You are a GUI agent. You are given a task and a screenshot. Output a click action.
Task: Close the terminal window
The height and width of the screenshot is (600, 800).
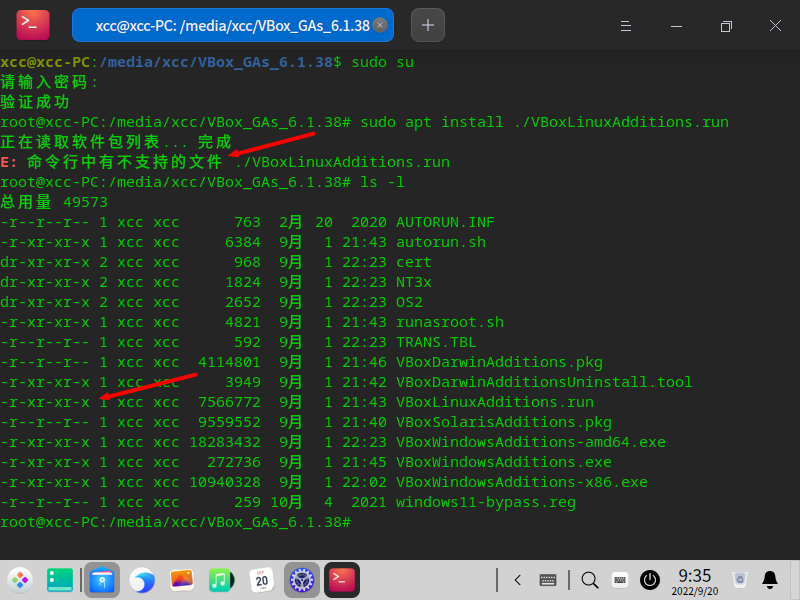[775, 26]
